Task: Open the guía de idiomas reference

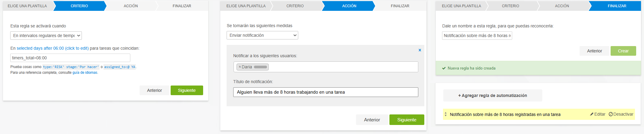Action: [85, 73]
